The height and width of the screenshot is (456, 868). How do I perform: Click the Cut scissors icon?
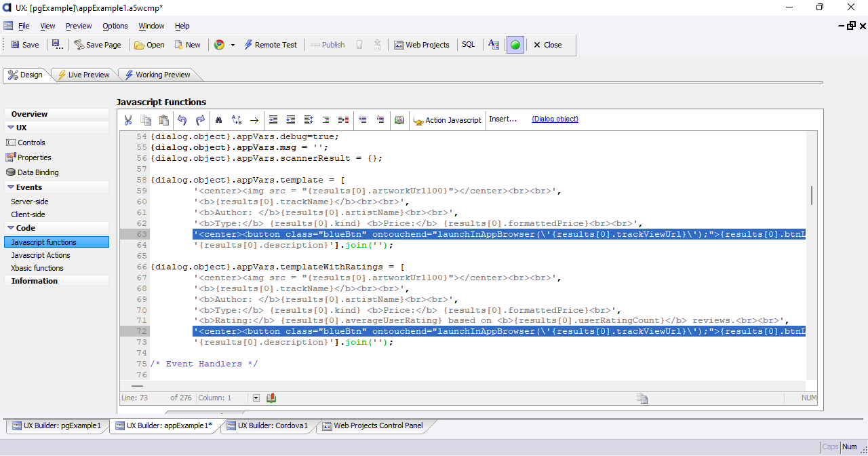tap(127, 119)
